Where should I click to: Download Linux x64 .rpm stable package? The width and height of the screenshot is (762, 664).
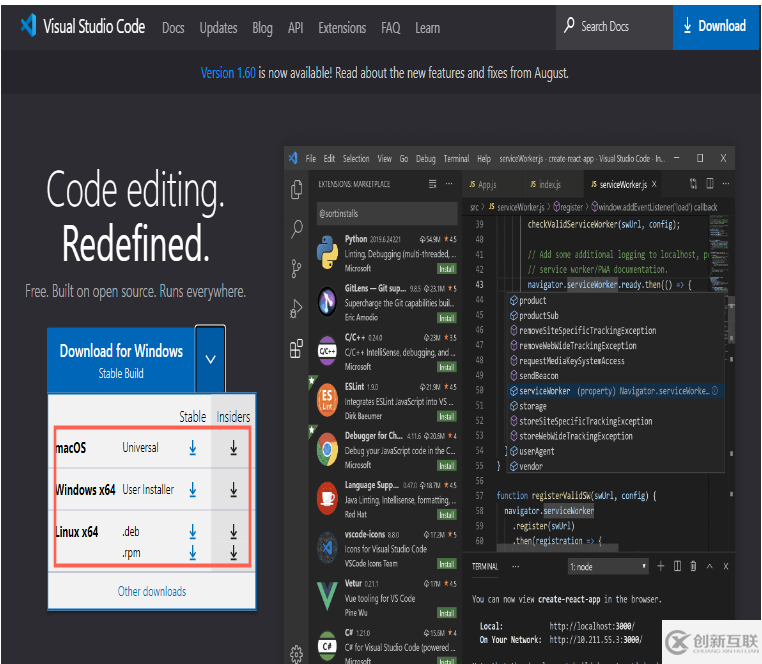tap(193, 553)
